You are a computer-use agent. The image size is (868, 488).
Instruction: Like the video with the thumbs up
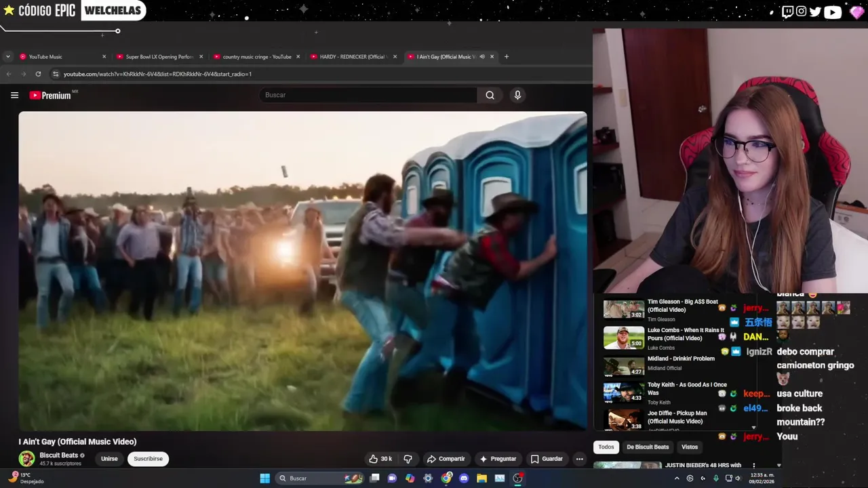point(380,459)
